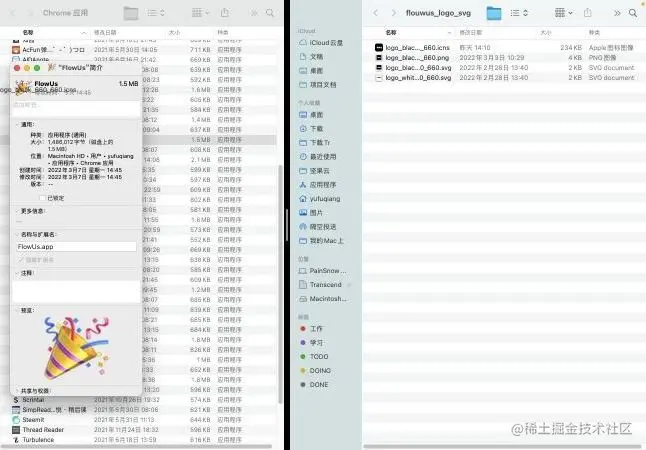Open 坚果云 in the sidebar
The image size is (646, 450).
314,171
